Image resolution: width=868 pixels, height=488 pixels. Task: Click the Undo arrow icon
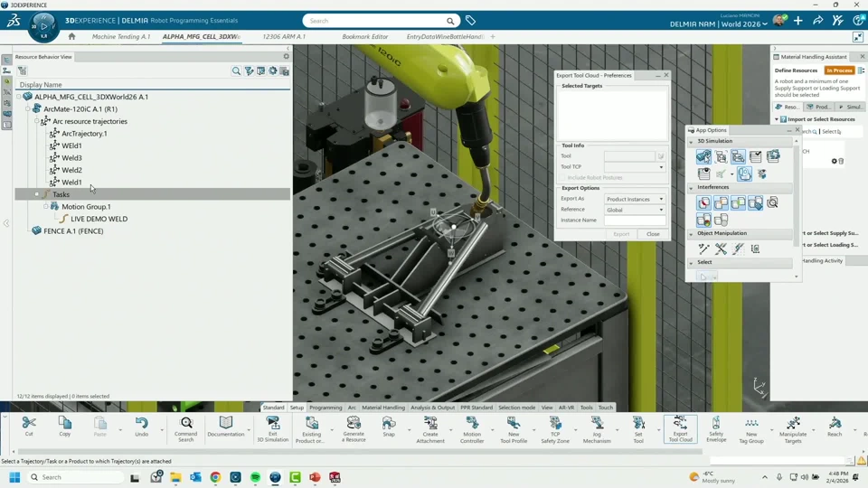(142, 424)
